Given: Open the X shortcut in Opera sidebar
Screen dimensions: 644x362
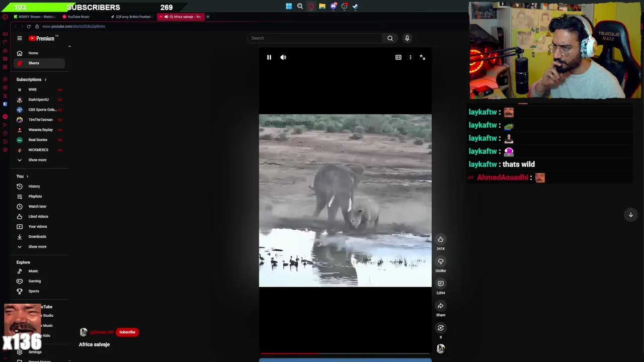Looking at the screenshot, I should [x=5, y=96].
